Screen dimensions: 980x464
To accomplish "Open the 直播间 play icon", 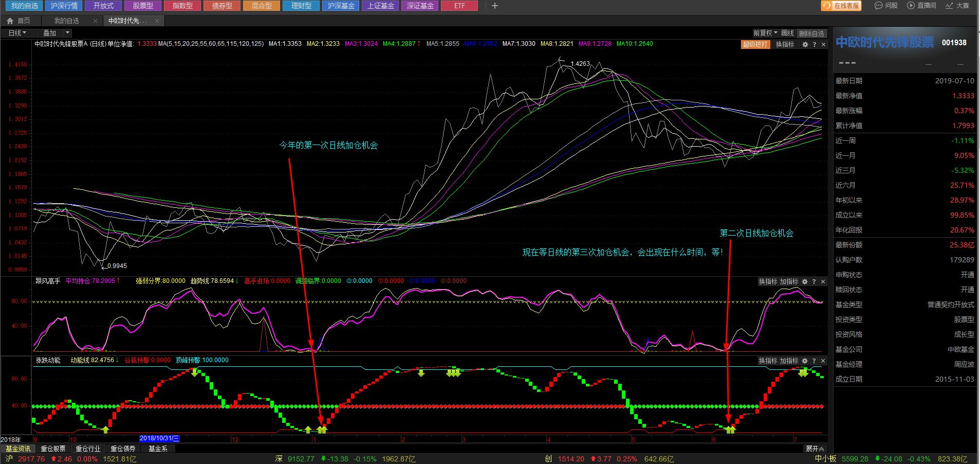I will pyautogui.click(x=911, y=6).
